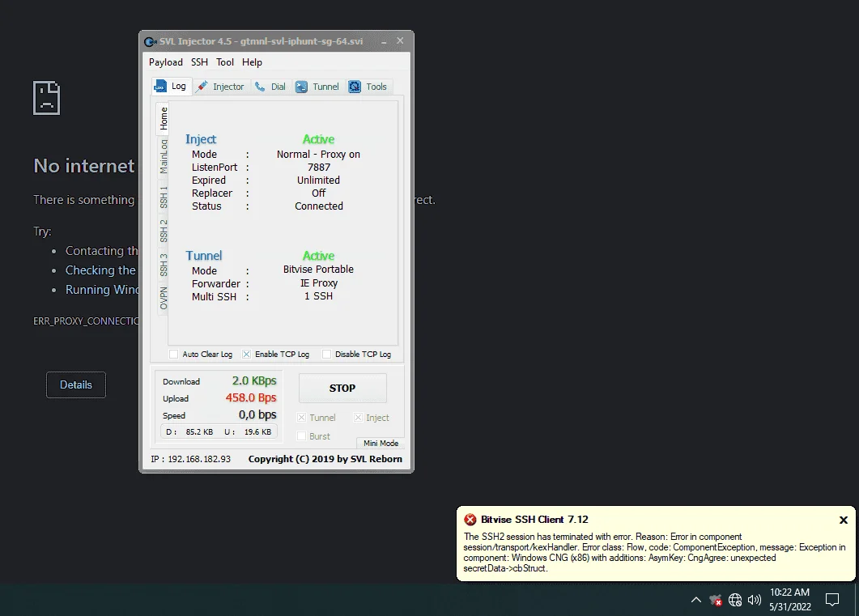Select the vertical Home tab
This screenshot has height=616, width=859.
point(164,118)
